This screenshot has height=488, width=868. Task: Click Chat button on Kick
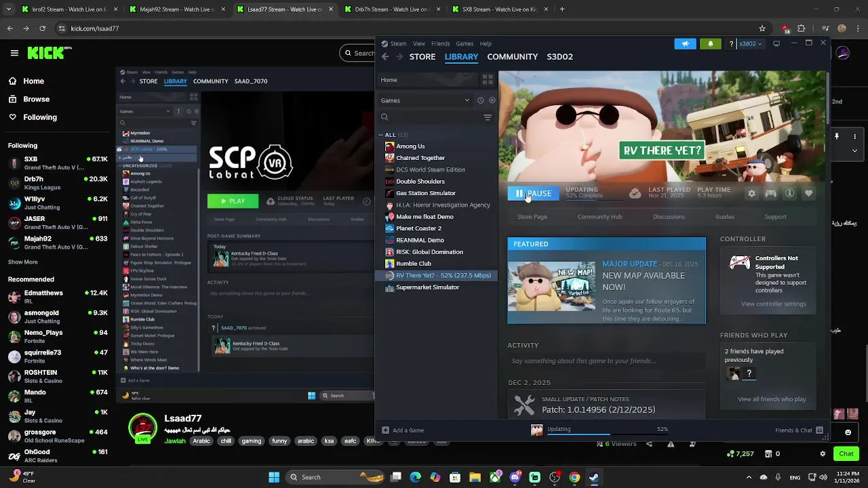coord(846,453)
